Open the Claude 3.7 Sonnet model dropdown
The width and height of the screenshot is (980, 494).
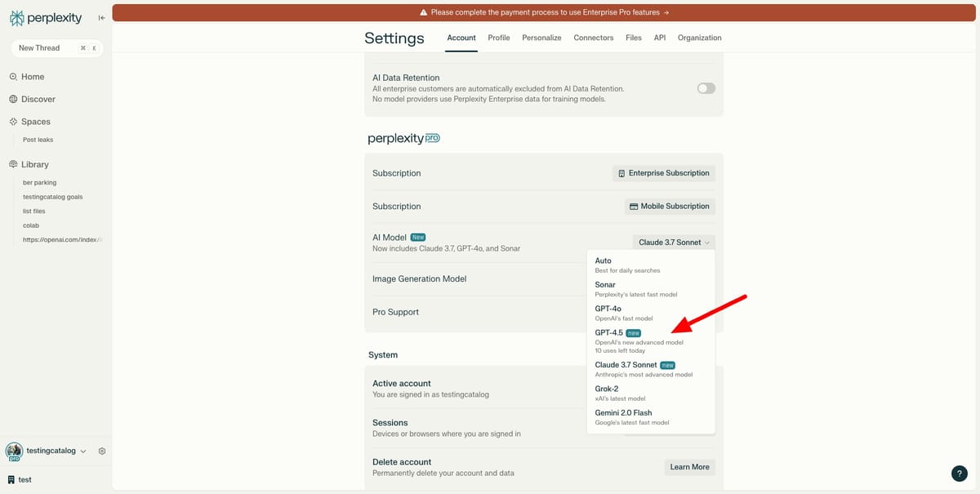coord(673,242)
